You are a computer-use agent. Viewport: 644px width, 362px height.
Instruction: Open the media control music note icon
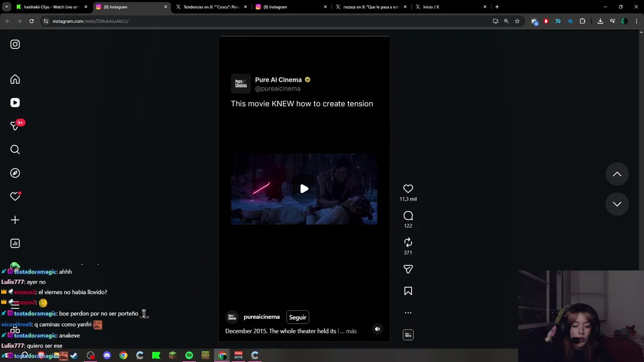pos(612,21)
